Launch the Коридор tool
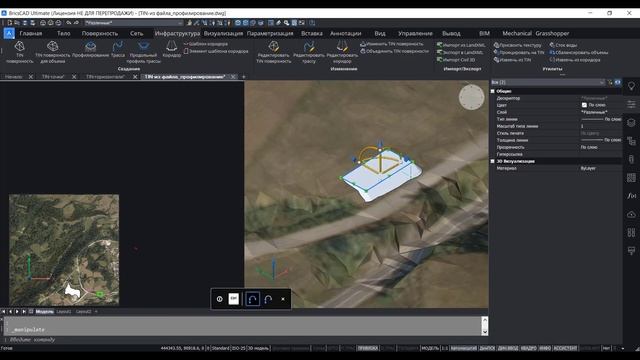Viewport: 640px width, 360px height. click(x=171, y=49)
